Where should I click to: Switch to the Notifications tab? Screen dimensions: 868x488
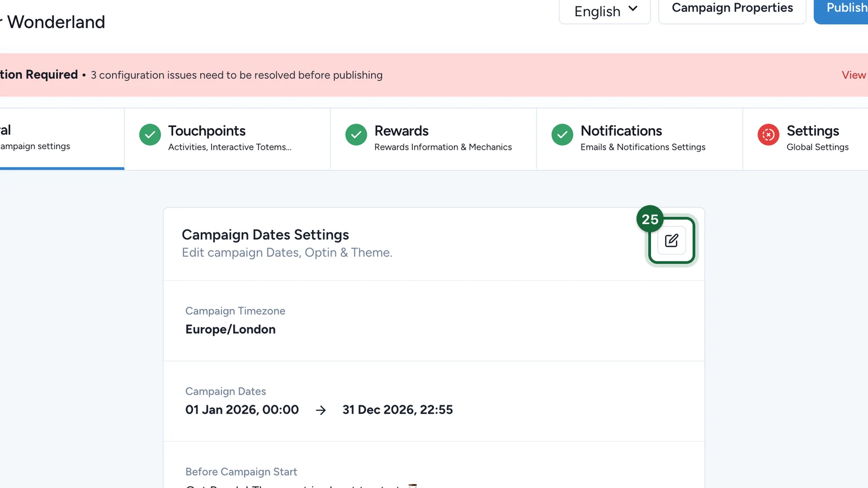tap(640, 139)
